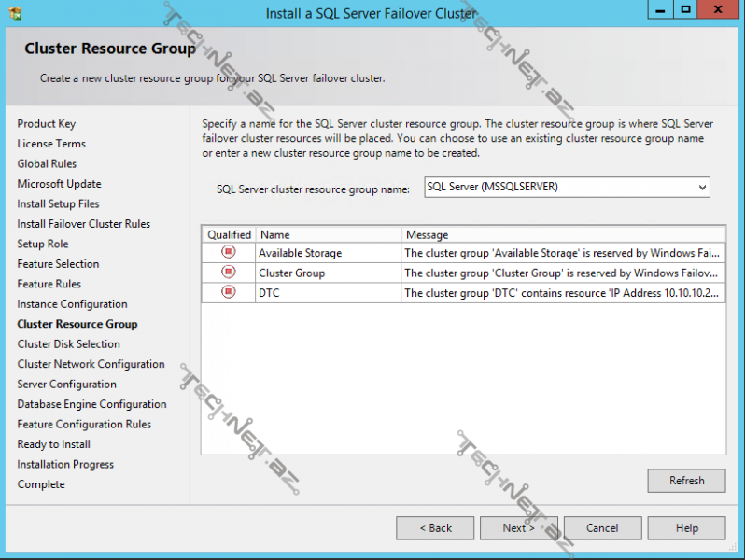Sort by the Name column header

[x=328, y=235]
